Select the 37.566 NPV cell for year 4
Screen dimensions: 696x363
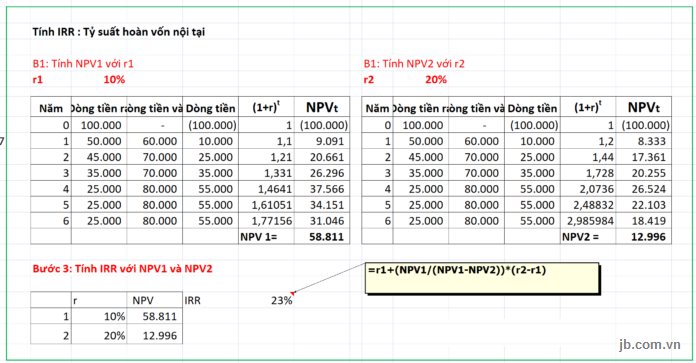[x=322, y=189]
